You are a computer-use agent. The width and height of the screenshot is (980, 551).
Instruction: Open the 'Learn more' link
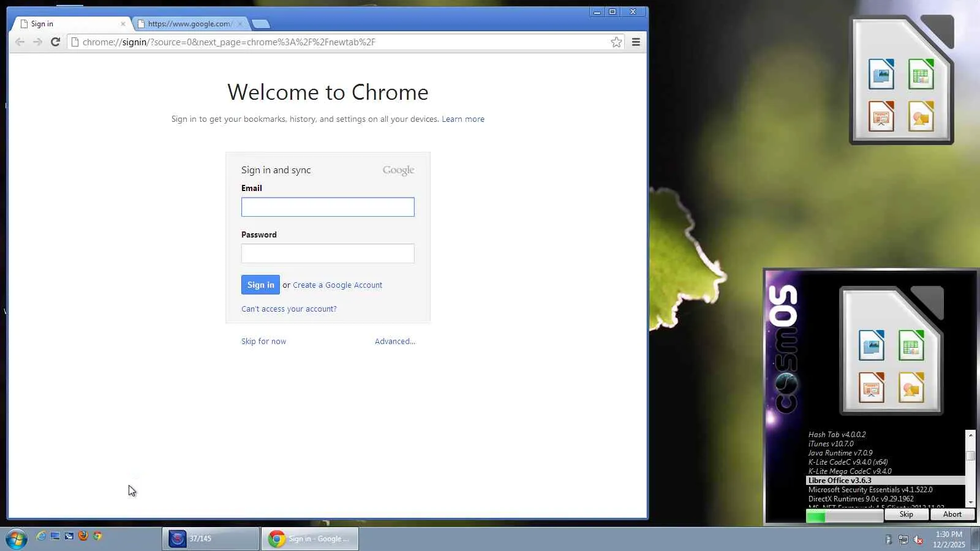(463, 119)
